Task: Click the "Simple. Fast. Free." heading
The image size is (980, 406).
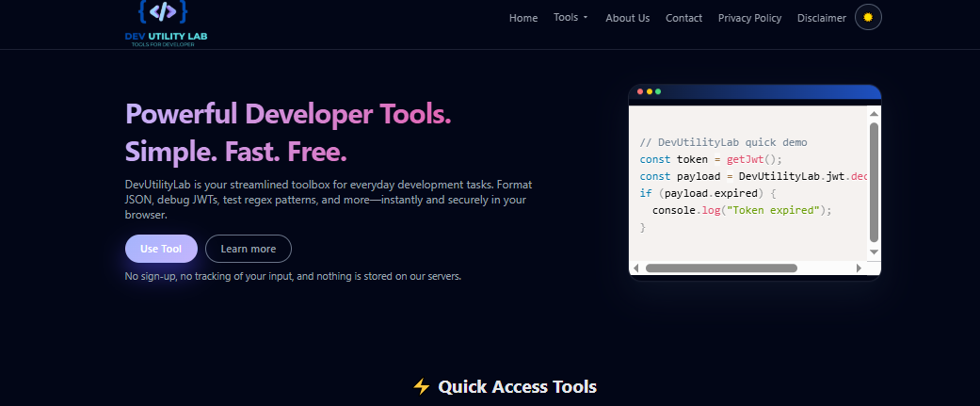Action: point(235,152)
